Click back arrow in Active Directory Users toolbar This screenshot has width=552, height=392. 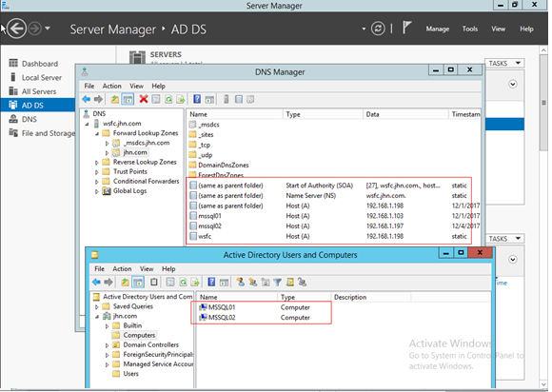tap(96, 283)
